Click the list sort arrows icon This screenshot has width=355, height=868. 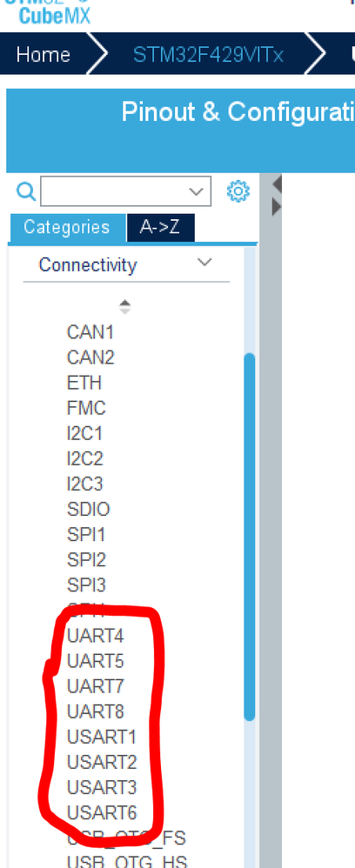125,307
